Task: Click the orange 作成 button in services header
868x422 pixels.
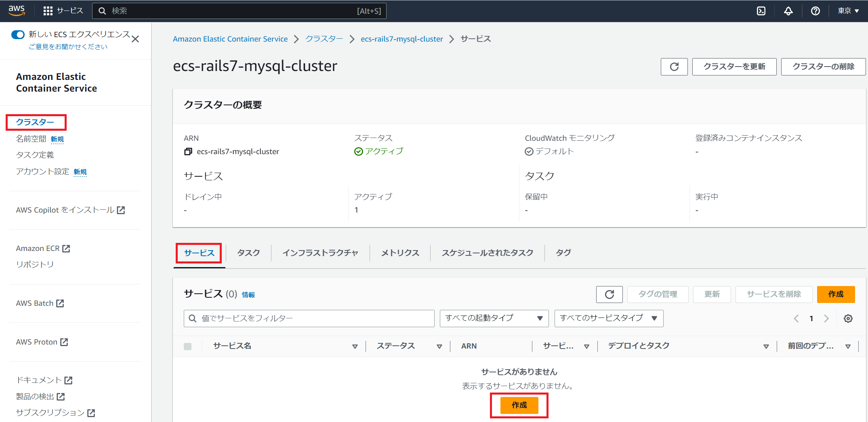Action: pyautogui.click(x=836, y=294)
